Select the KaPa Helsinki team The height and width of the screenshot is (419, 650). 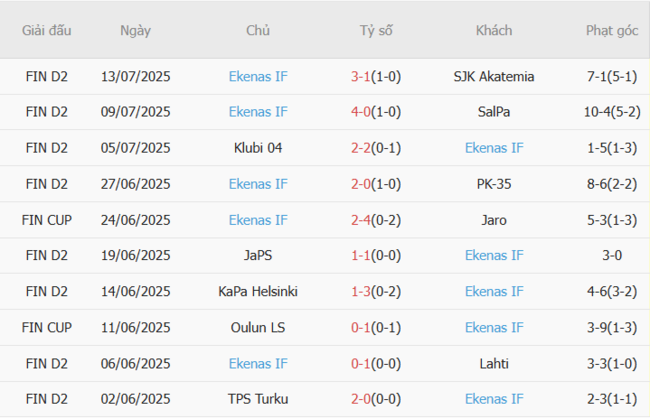click(258, 292)
